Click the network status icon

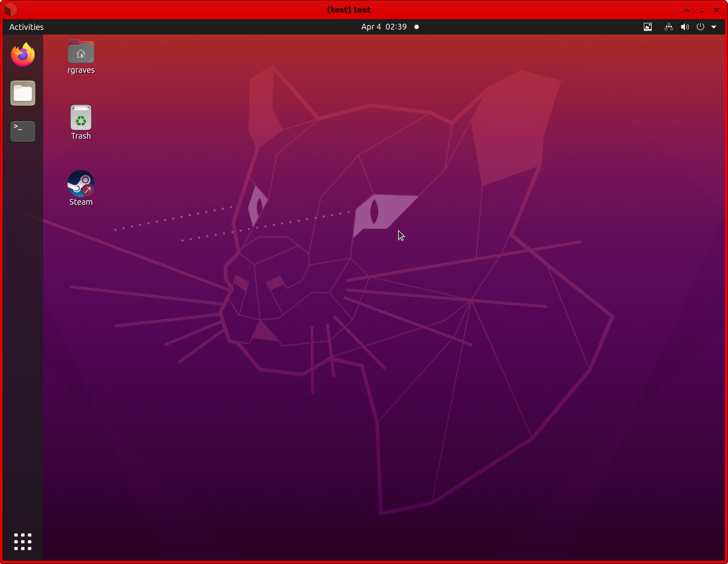pyautogui.click(x=668, y=27)
